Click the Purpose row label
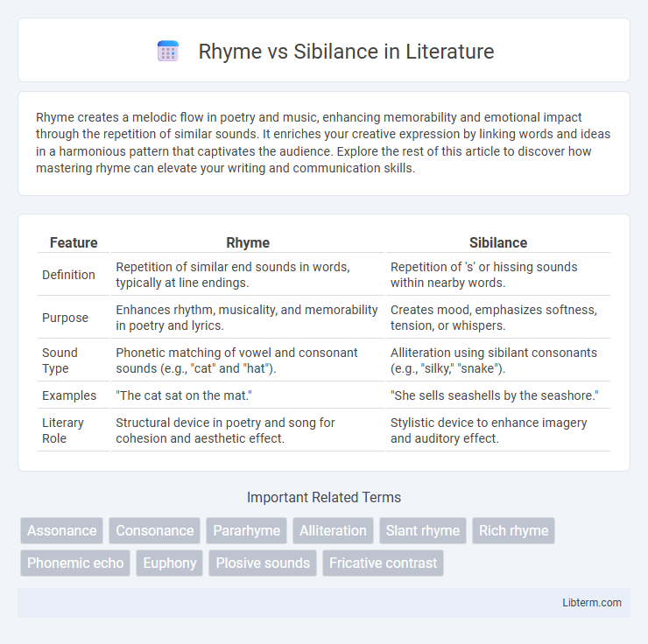This screenshot has height=644, width=648. [x=66, y=318]
